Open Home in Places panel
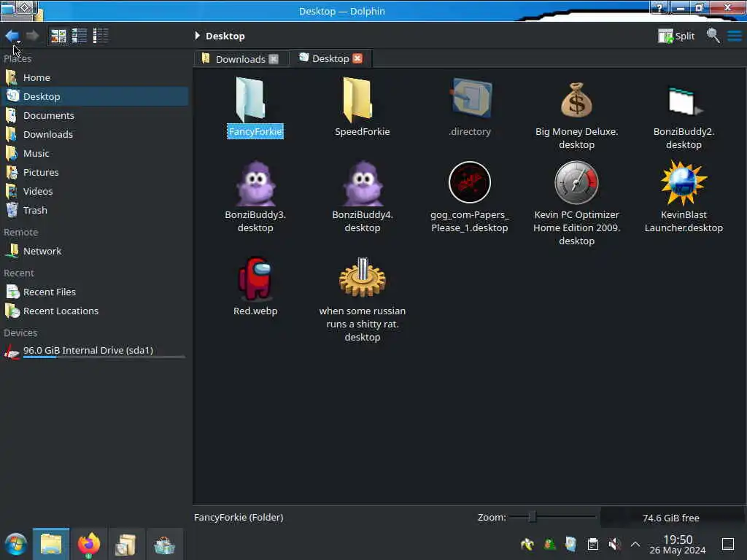Screen dimensions: 747x560 95,77
